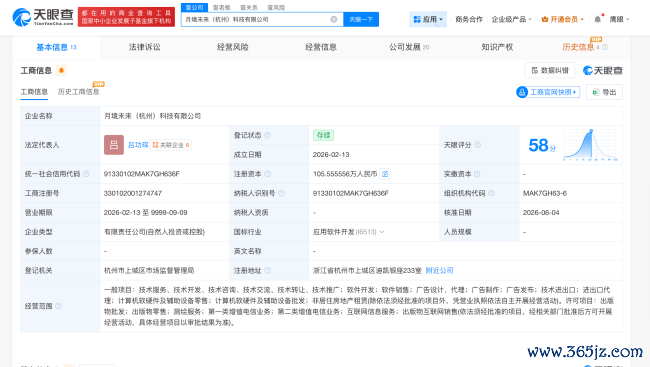Click the help icon beside 注册资本
The width and height of the screenshot is (650, 367).
(x=268, y=174)
